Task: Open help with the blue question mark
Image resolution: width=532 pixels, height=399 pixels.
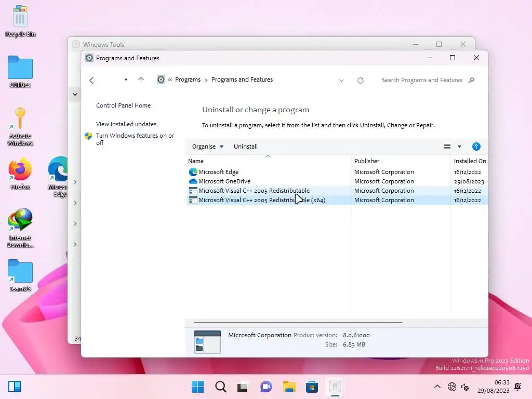Action: click(476, 147)
